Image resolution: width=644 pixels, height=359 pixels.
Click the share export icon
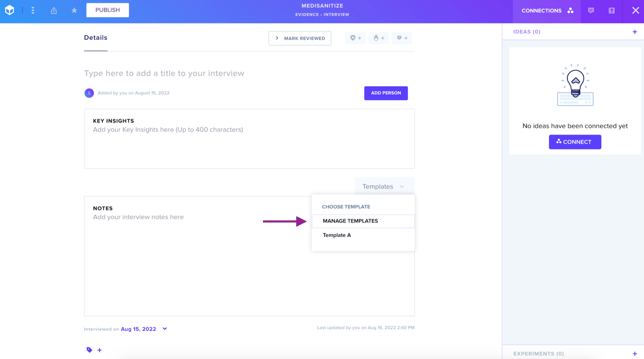click(54, 10)
